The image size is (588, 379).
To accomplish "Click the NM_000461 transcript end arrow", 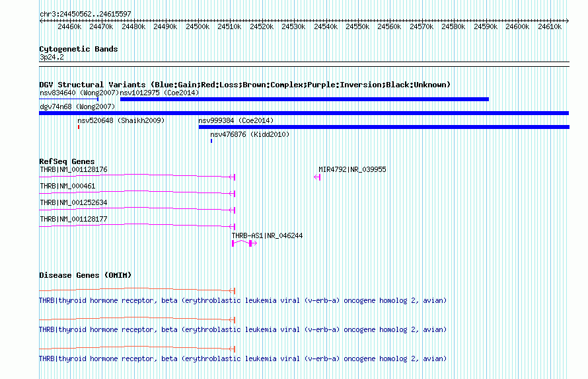I will coord(232,194).
